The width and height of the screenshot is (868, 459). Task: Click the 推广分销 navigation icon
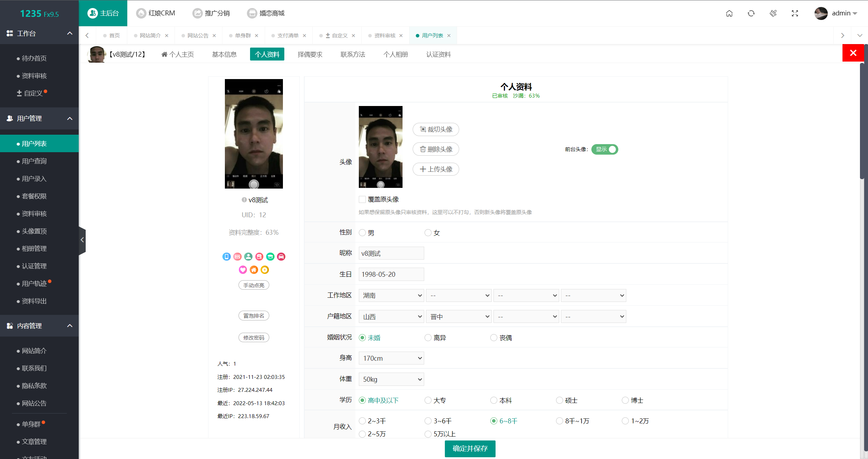(198, 13)
